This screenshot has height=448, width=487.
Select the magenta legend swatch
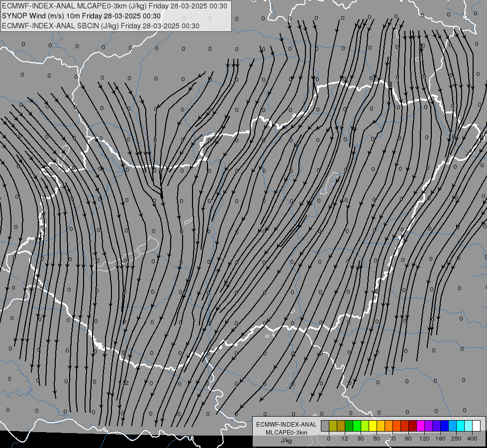click(x=421, y=426)
